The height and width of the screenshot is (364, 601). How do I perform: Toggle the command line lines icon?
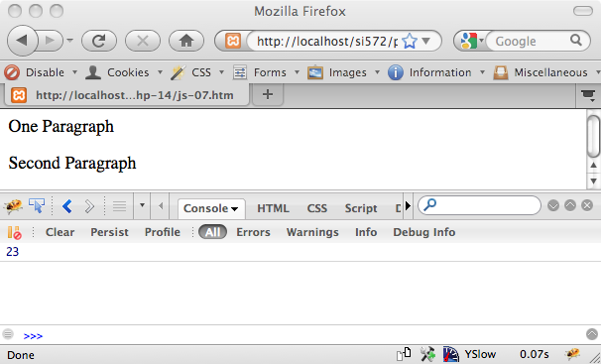[x=119, y=206]
